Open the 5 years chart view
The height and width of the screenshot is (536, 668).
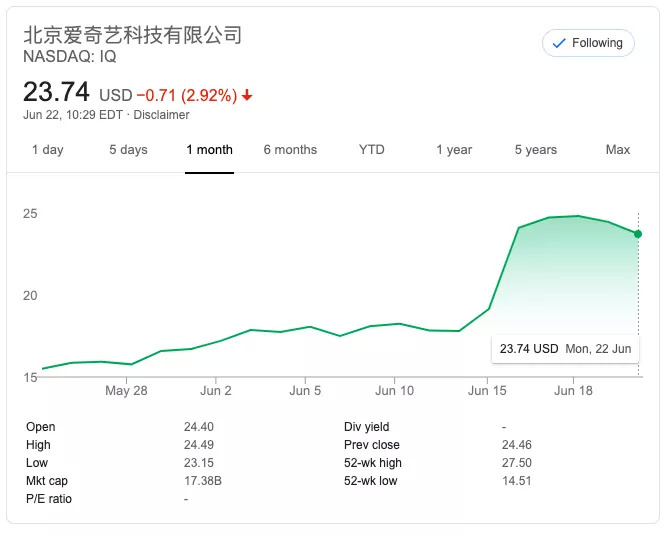(535, 150)
